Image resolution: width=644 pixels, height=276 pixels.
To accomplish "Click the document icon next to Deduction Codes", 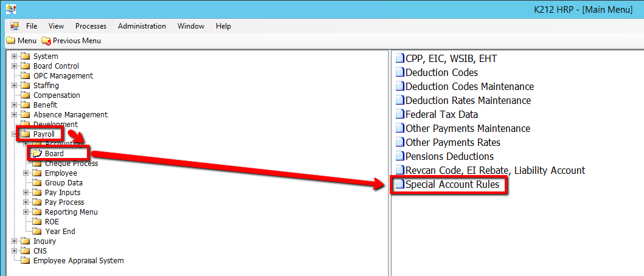I will [400, 72].
